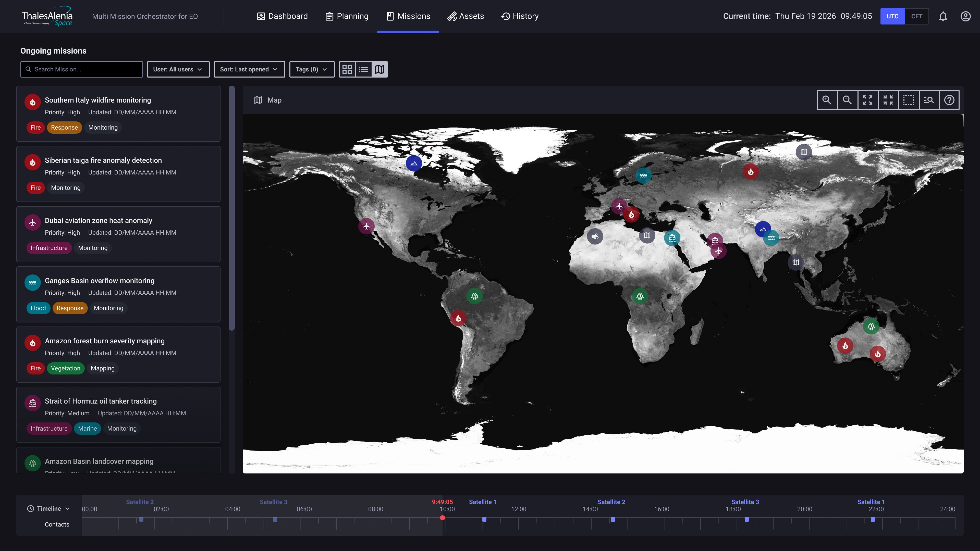Click the airplane marker near California
The height and width of the screenshot is (551, 980).
366,226
